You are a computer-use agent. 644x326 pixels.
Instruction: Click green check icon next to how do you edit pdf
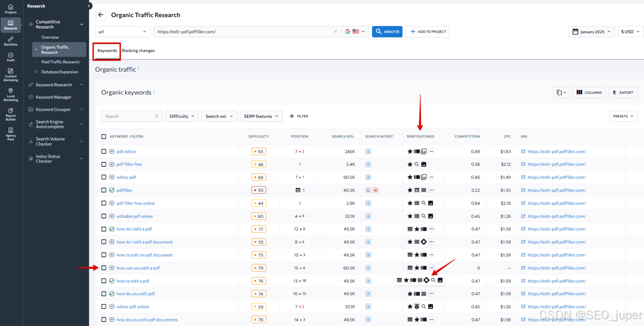click(x=112, y=294)
